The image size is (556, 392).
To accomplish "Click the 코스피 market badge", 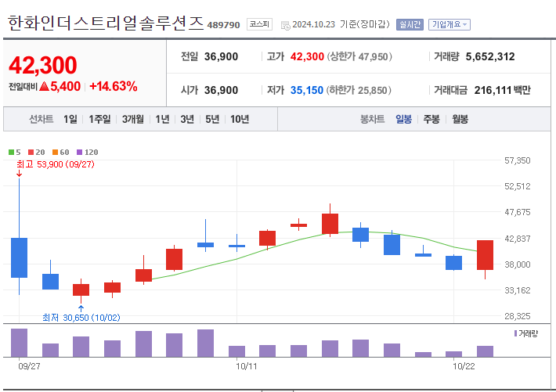I will point(259,24).
